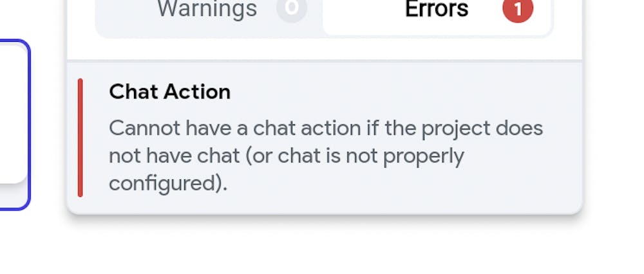Screen dimensions: 644x274
Task: Click the red error severity bar
Action: 80,138
